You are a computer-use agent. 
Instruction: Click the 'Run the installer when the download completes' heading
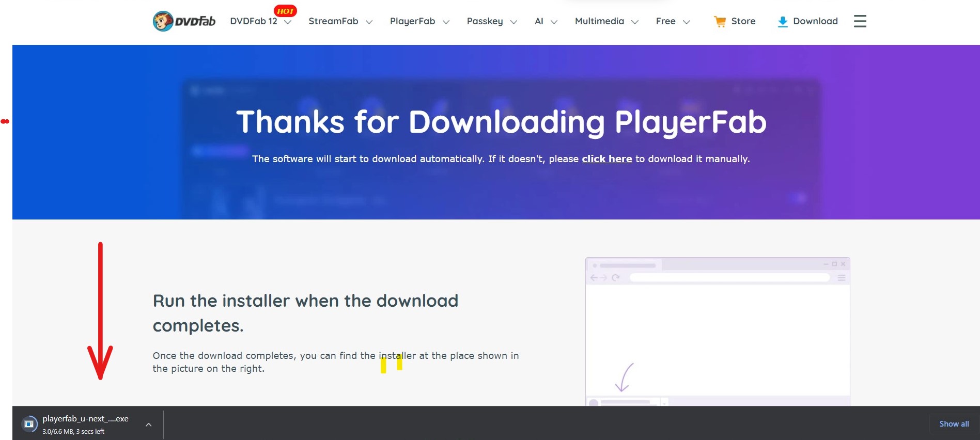tap(305, 313)
